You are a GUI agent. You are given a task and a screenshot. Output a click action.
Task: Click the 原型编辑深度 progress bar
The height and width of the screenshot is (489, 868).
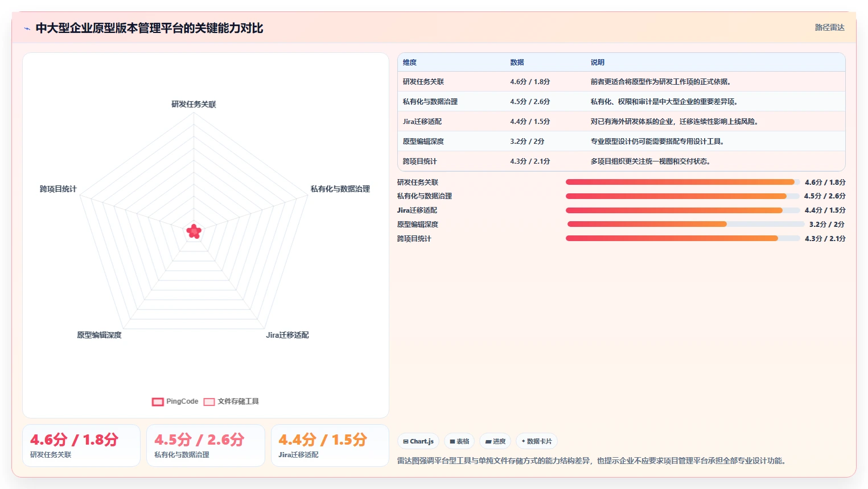coord(686,224)
